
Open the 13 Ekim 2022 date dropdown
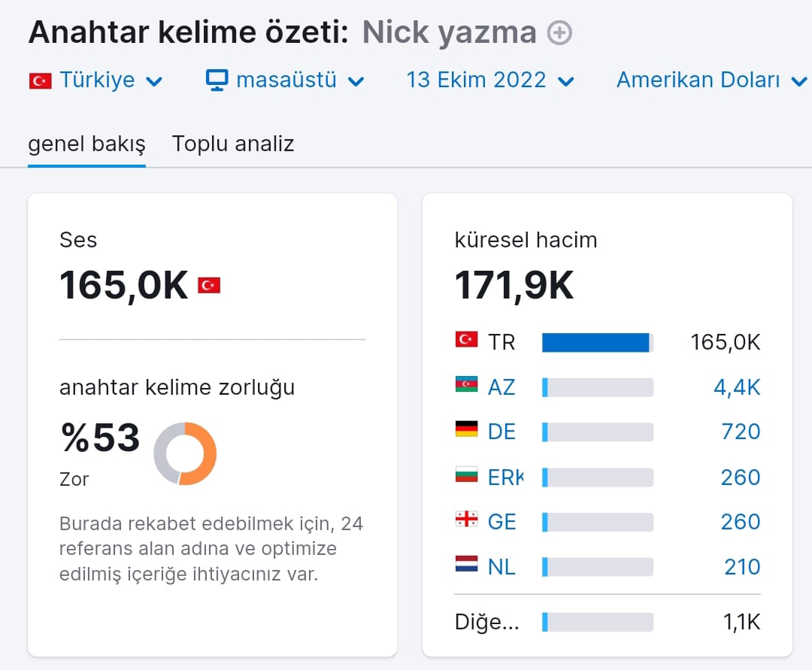point(490,80)
